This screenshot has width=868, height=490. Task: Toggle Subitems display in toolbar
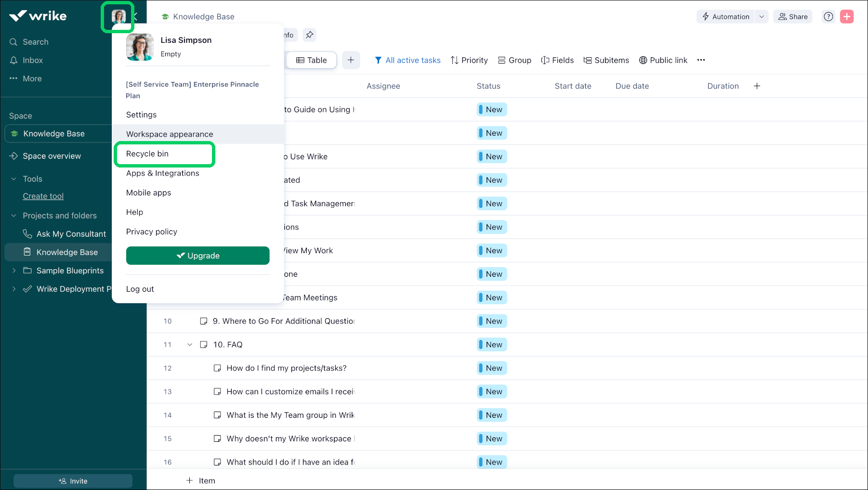click(x=606, y=60)
